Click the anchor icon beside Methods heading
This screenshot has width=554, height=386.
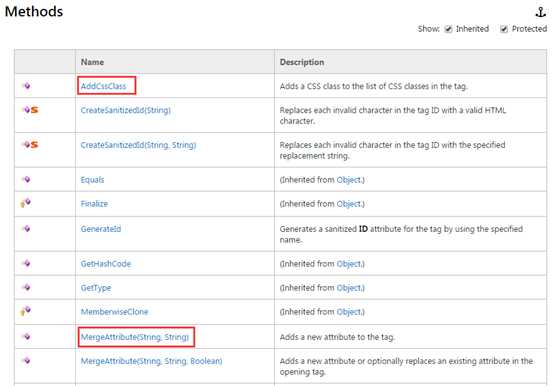tap(541, 12)
